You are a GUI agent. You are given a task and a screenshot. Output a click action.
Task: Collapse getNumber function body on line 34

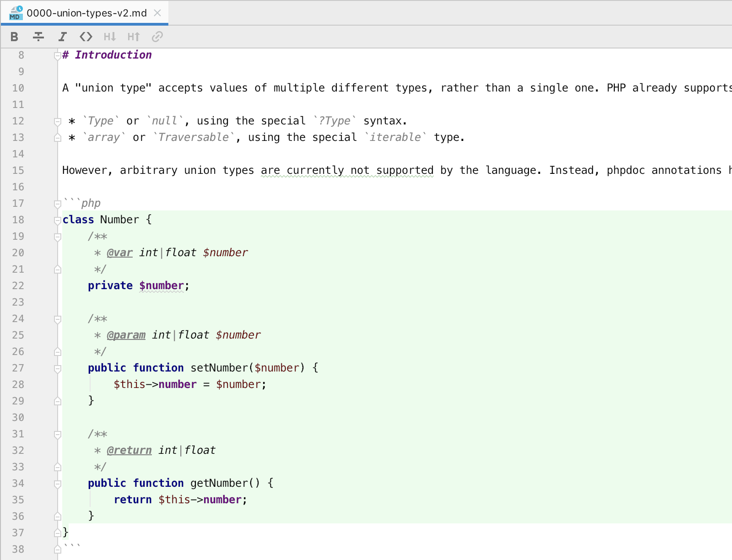click(58, 484)
